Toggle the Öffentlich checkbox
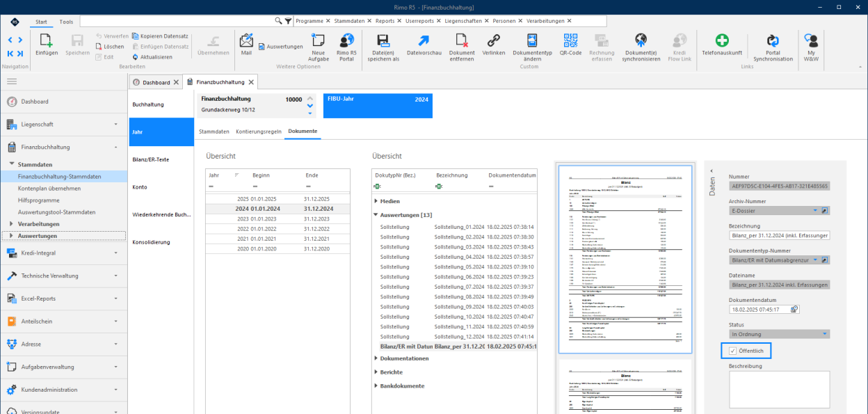The height and width of the screenshot is (414, 868). point(733,351)
